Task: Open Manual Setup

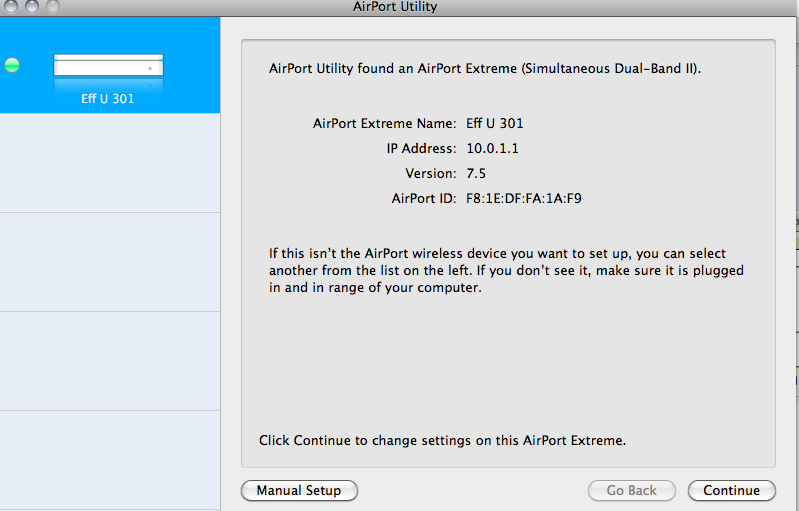Action: 299,490
